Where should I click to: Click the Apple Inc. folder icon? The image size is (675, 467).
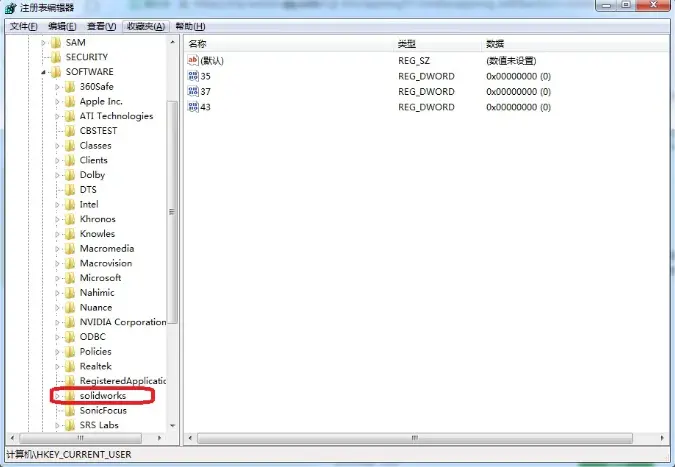point(70,102)
